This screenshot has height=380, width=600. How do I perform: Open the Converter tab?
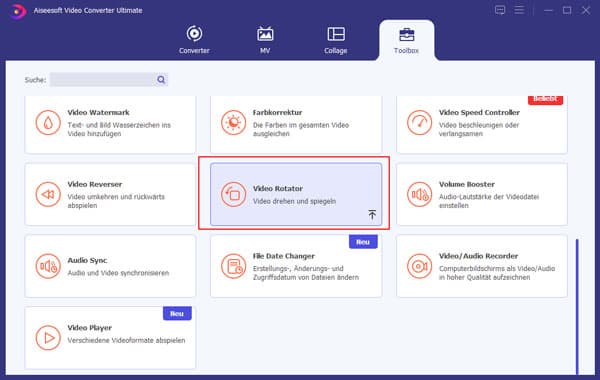coord(194,40)
